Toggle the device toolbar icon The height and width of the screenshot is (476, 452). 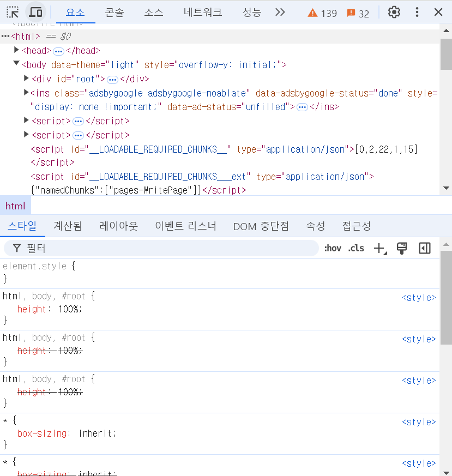pos(35,13)
